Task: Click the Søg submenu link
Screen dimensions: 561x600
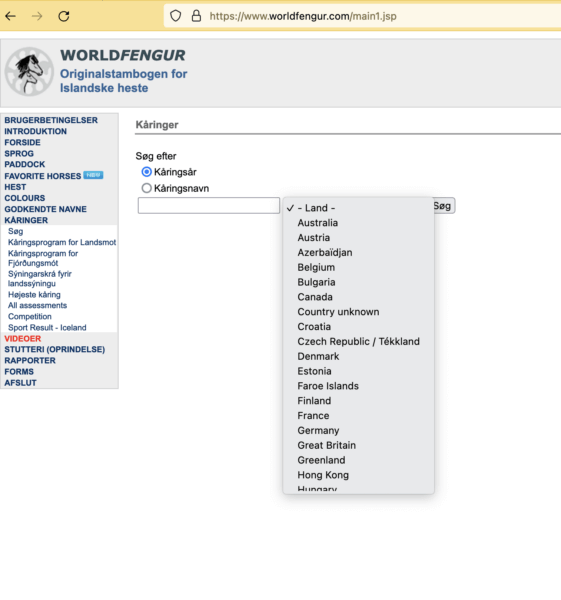Action: click(x=16, y=232)
